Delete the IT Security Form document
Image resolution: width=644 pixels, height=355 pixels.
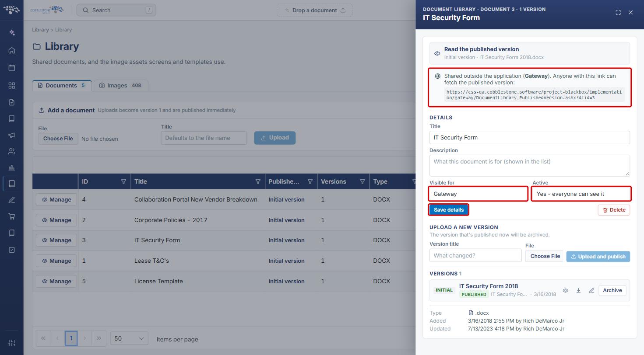pyautogui.click(x=614, y=210)
